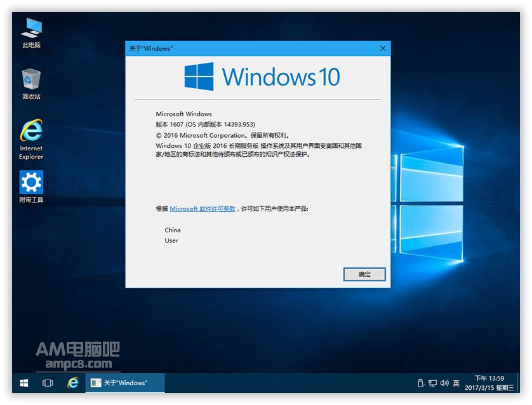This screenshot has height=405, width=532.
Task: Click the Windows 10 logo in the dialog
Action: pos(262,76)
